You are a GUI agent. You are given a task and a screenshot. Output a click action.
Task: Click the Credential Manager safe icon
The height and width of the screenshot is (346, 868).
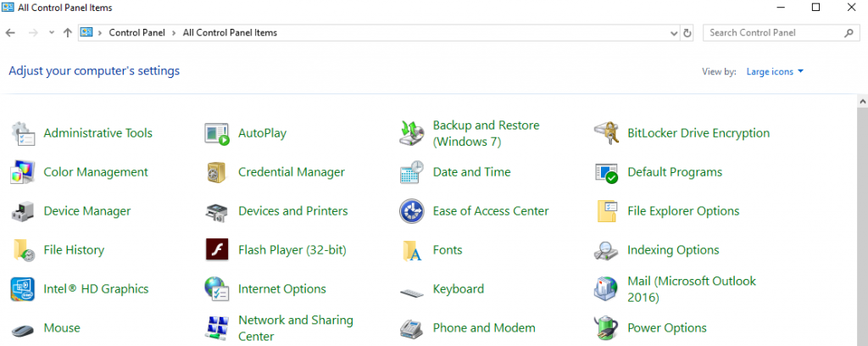tap(214, 173)
